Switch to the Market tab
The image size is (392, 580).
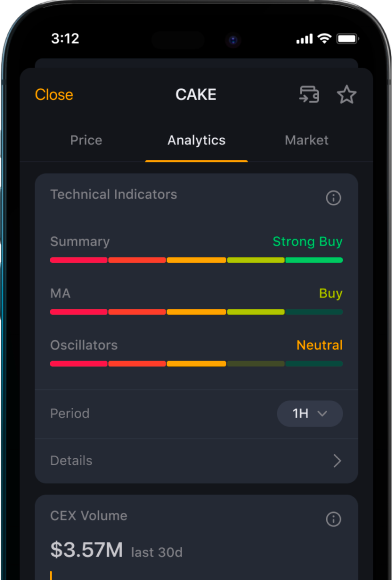pos(307,140)
